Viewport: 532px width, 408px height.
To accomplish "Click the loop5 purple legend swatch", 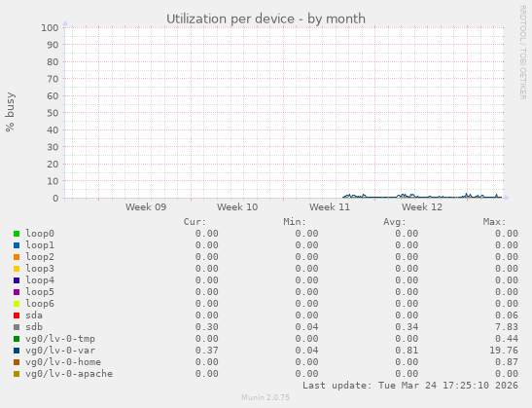I will click(17, 292).
